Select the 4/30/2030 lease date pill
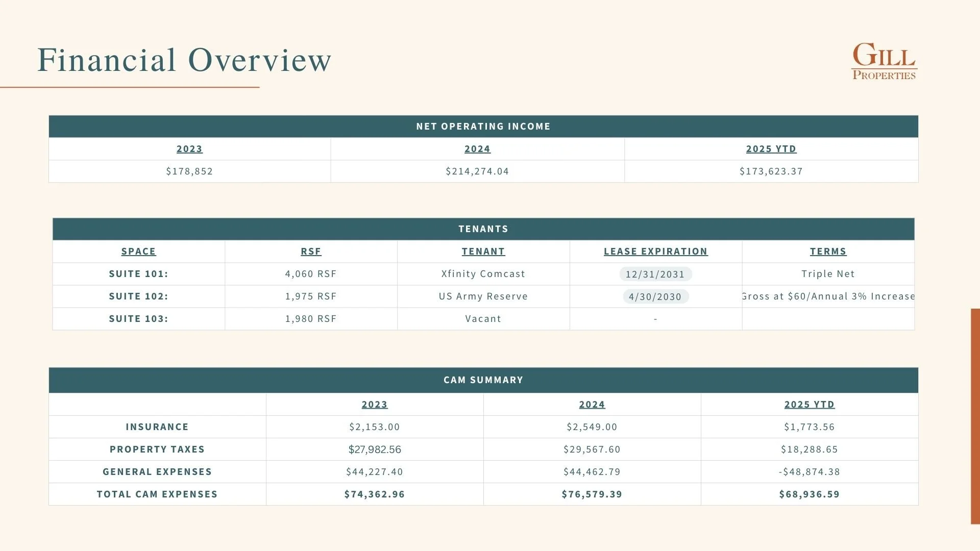The width and height of the screenshot is (980, 551). [655, 296]
